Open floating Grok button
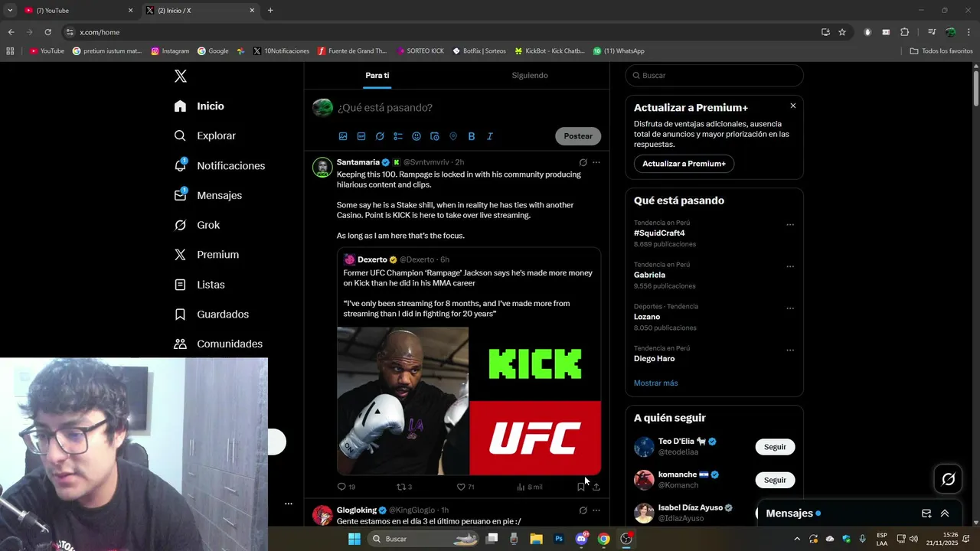Viewport: 980px width, 551px height. pyautogui.click(x=948, y=479)
